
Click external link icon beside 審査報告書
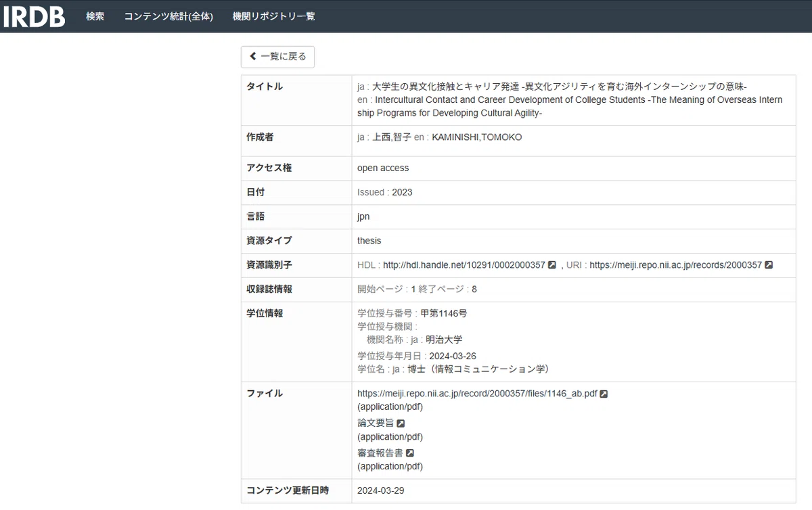tap(409, 453)
